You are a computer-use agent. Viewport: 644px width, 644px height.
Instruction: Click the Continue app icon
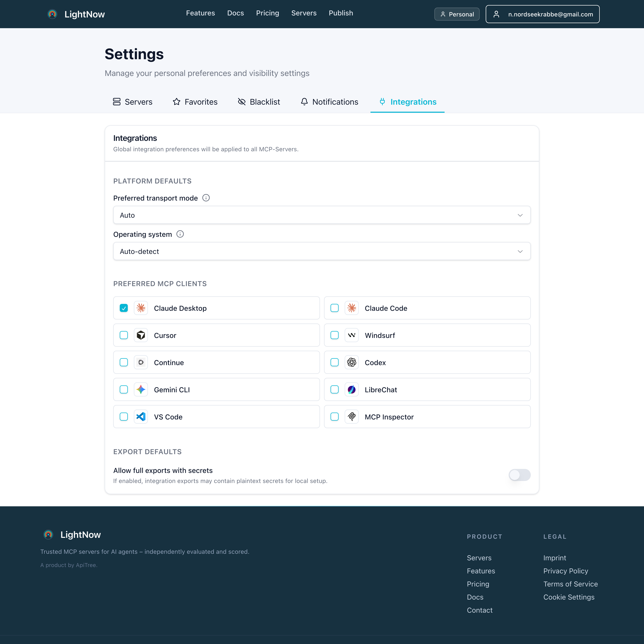141,362
